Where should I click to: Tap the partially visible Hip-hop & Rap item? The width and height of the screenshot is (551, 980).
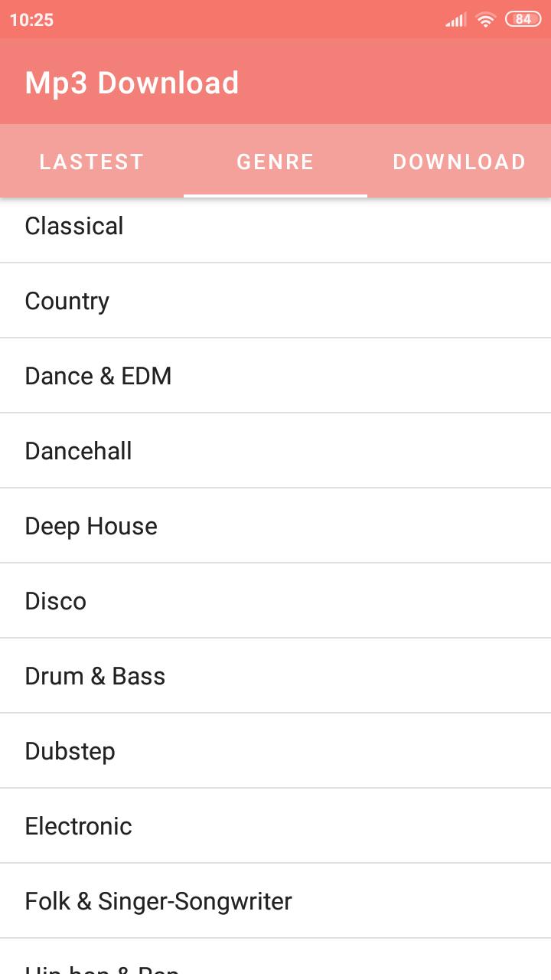coord(275,960)
